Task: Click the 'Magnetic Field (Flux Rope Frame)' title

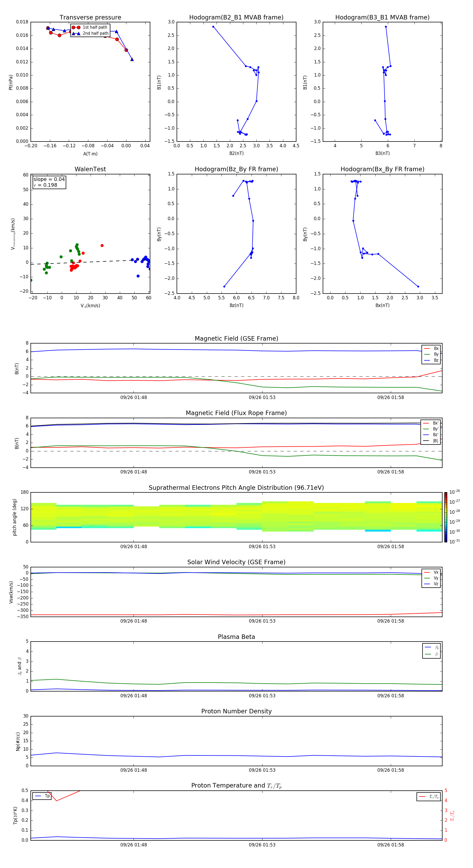Action: click(236, 413)
